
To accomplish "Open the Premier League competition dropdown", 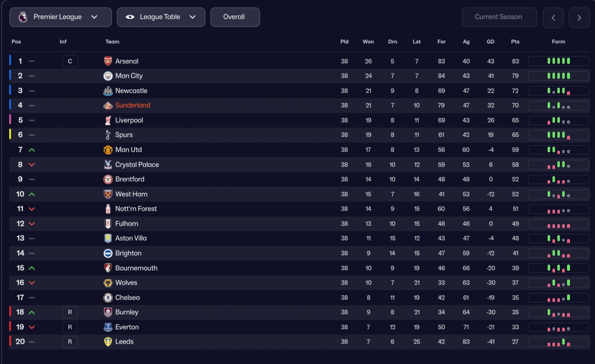I will pos(60,17).
